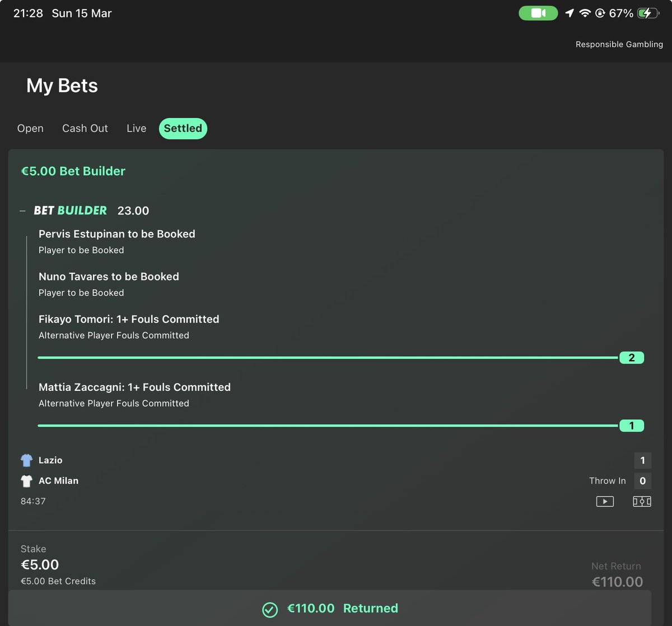This screenshot has height=626, width=672.
Task: Switch to the Cash Out tab
Action: coord(85,128)
